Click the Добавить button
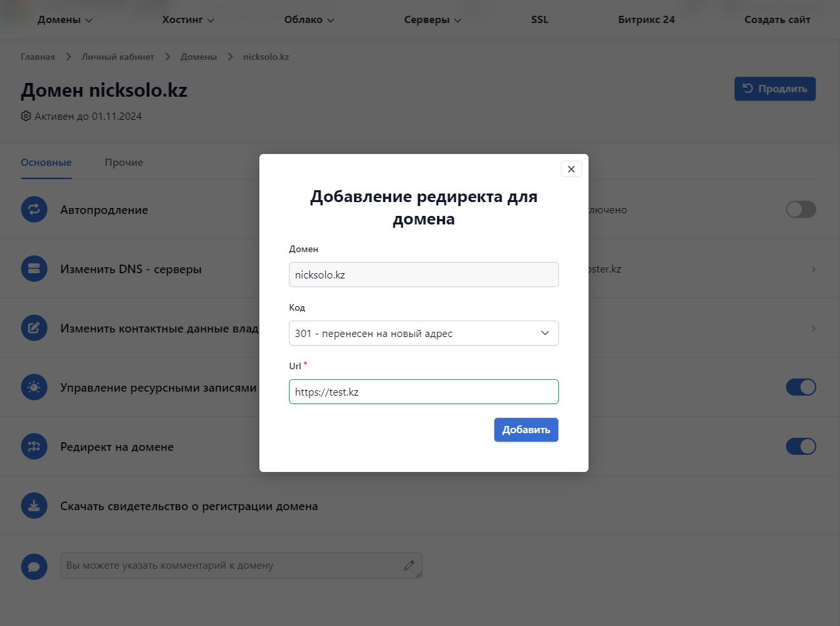The height and width of the screenshot is (626, 840). [526, 430]
